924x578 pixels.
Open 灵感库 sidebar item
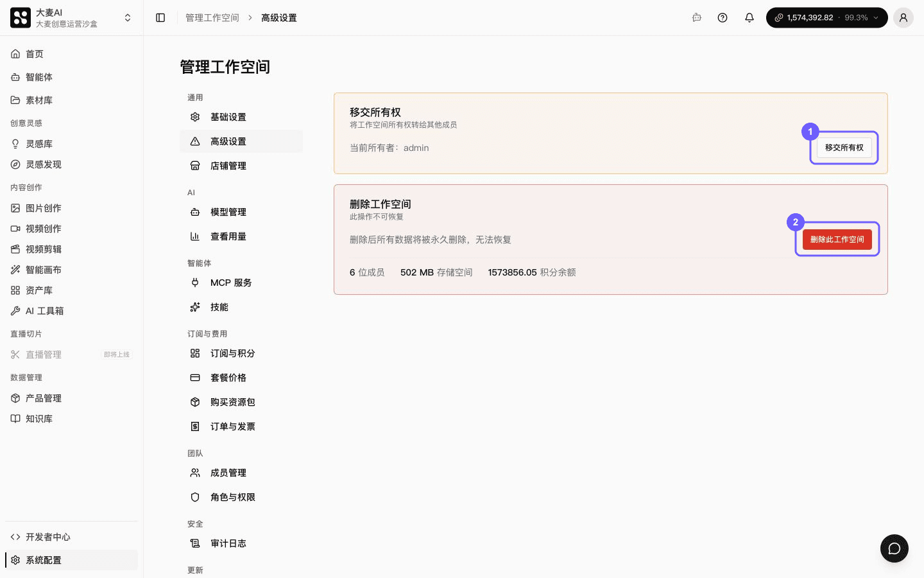(72, 144)
